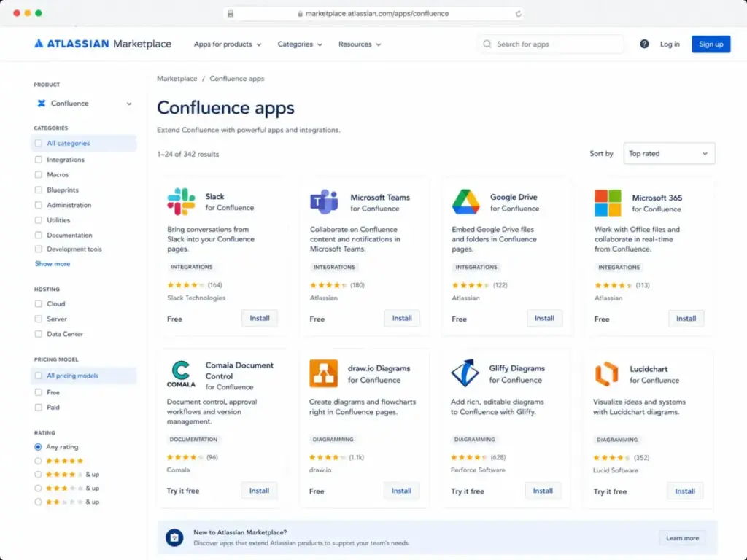Click the Sign up button
The image size is (747, 560).
tap(711, 44)
